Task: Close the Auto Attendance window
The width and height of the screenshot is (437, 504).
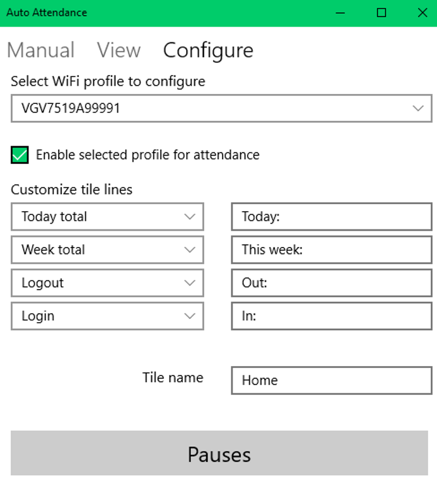Action: [x=422, y=13]
